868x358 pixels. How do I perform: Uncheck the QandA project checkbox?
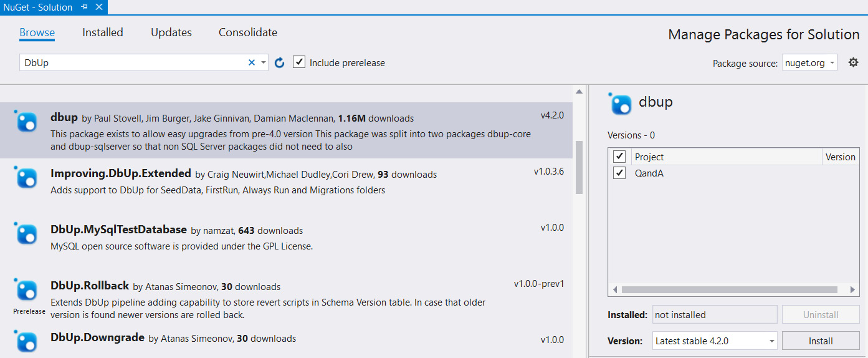click(x=619, y=173)
